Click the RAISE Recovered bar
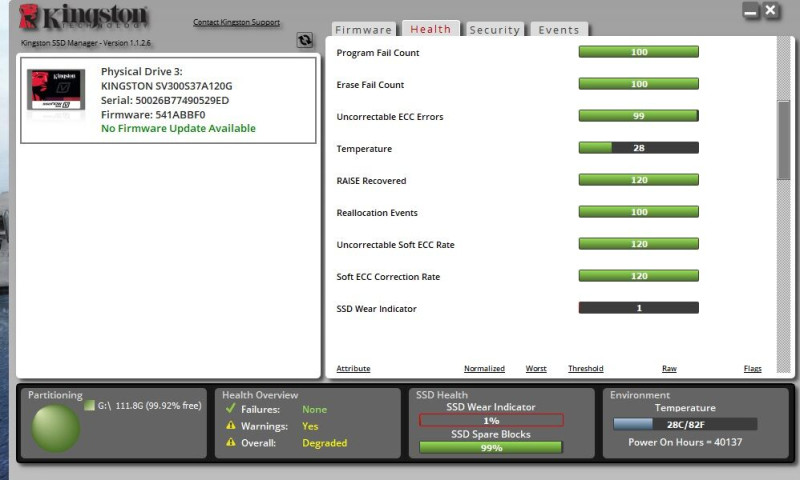The width and height of the screenshot is (800, 480). (x=639, y=180)
